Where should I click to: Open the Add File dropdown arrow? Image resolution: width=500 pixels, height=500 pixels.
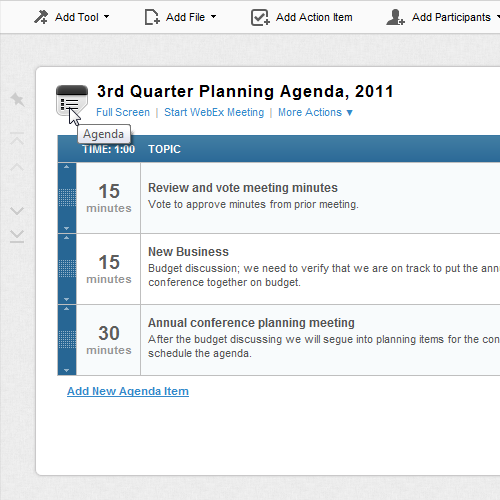[213, 16]
